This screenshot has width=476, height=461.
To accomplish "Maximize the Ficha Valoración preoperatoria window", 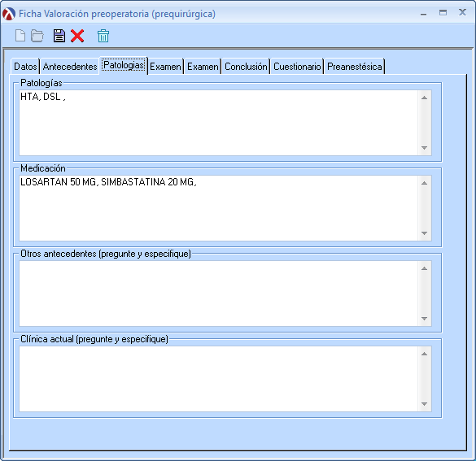I will (x=443, y=13).
